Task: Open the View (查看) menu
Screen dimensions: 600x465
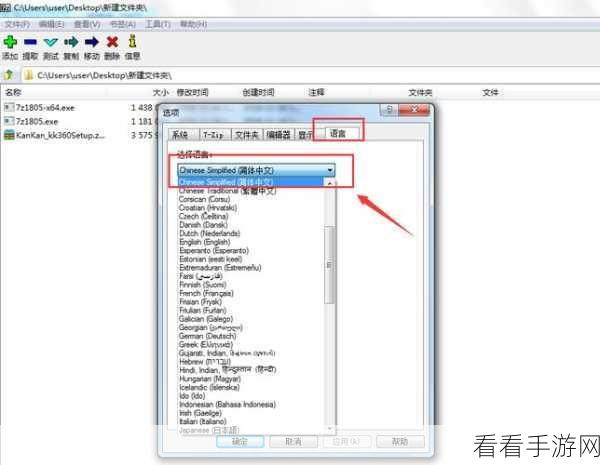Action: 87,24
